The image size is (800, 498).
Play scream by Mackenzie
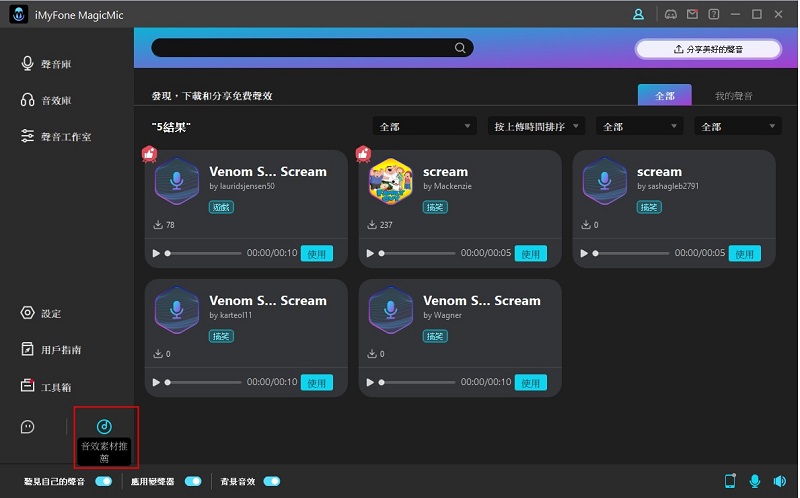coord(370,253)
